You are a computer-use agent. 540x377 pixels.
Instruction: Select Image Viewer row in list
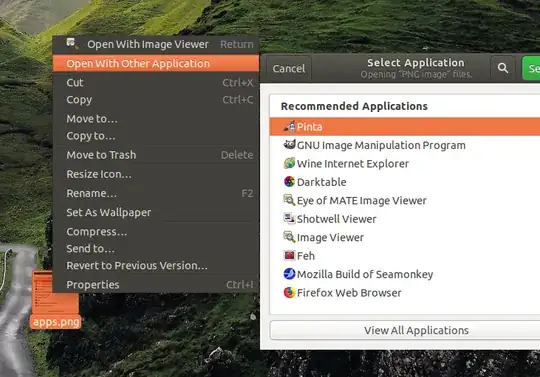tap(405, 237)
